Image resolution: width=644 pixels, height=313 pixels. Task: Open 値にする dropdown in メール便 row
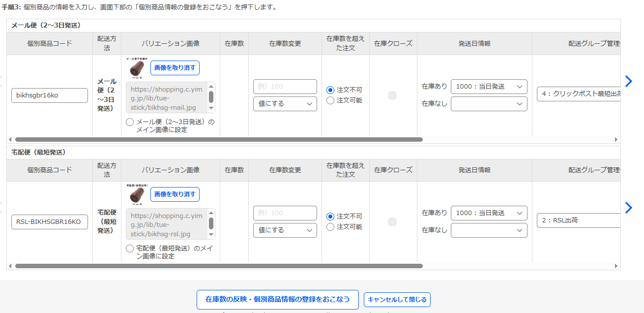pos(285,104)
